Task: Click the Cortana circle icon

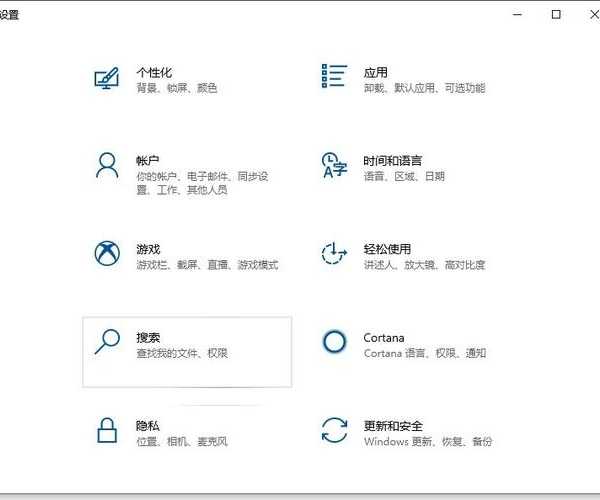Action: 334,342
